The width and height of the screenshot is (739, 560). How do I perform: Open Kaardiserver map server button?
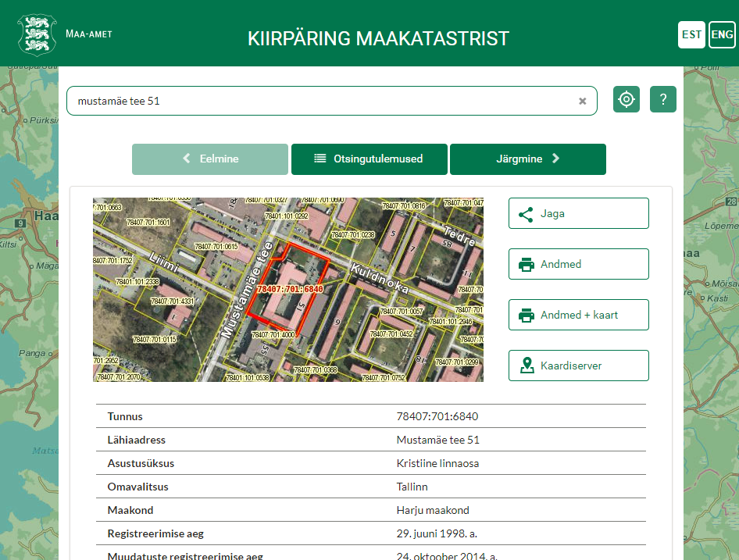coord(579,366)
